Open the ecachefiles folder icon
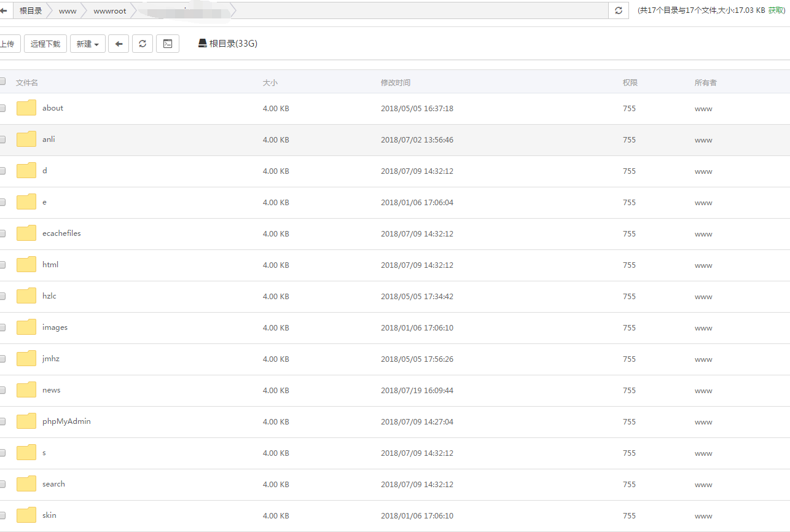The height and width of the screenshot is (532, 790). coord(26,233)
